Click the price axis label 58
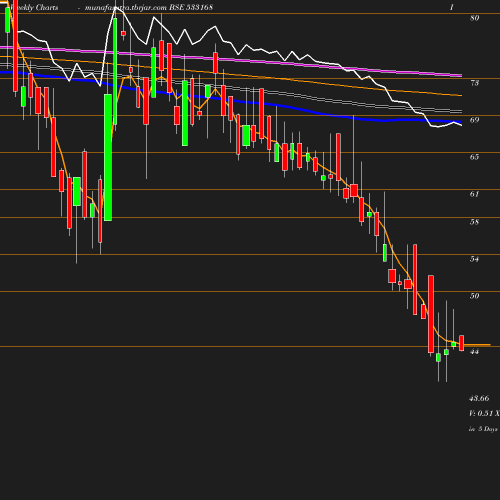The width and height of the screenshot is (500, 500). [475, 222]
